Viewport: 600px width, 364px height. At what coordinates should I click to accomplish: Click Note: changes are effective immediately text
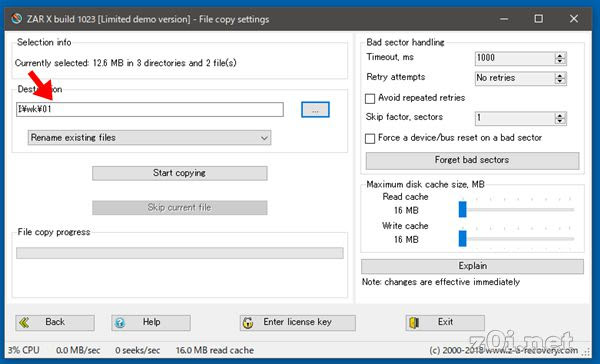coord(441,282)
